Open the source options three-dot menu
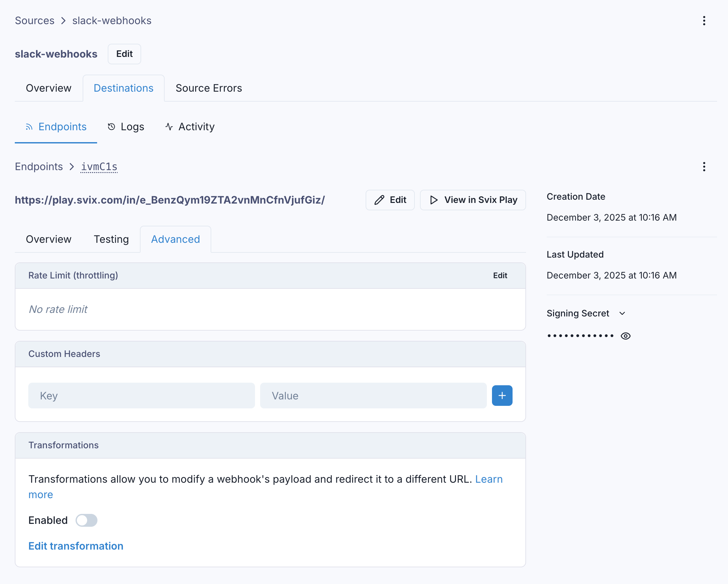728x584 pixels. [704, 21]
